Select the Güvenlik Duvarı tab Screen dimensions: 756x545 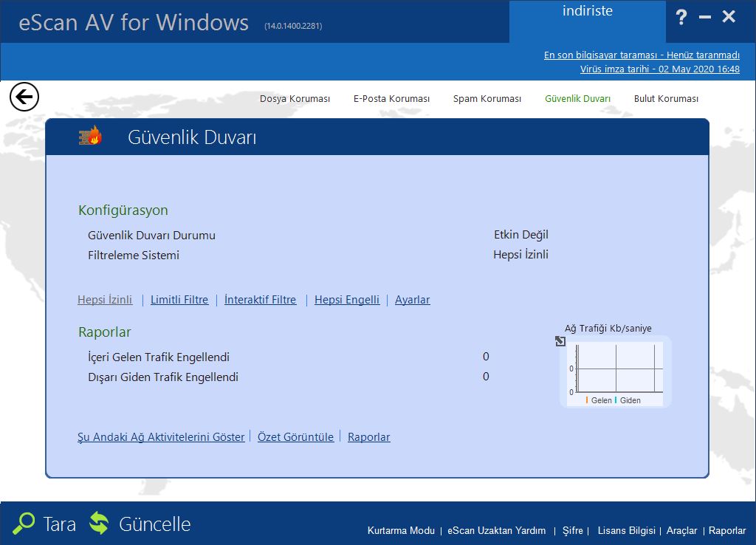(577, 99)
